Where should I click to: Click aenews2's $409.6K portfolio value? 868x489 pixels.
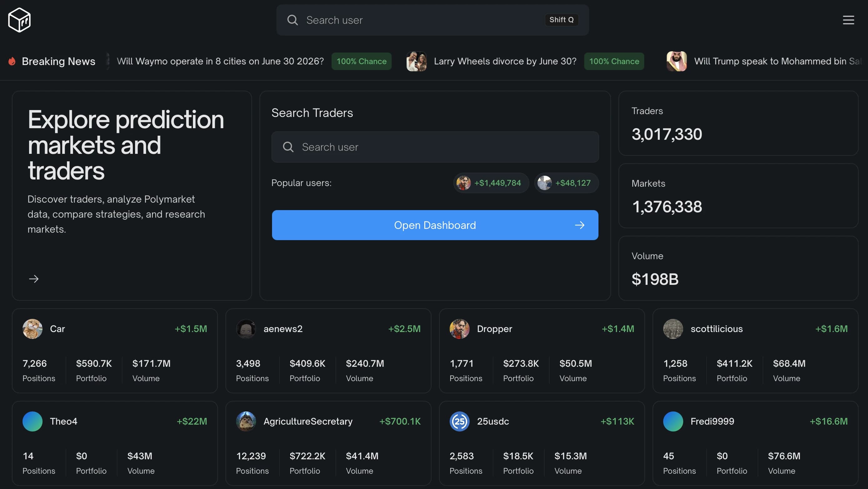click(307, 363)
